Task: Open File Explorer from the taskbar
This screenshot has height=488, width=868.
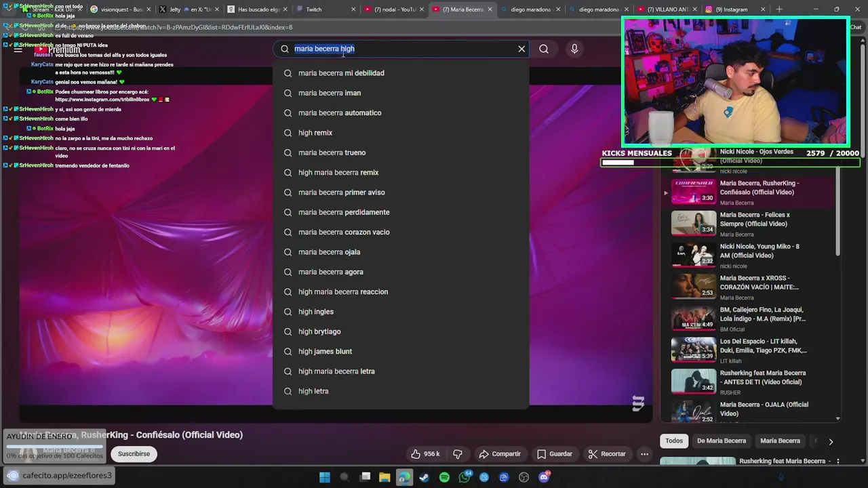Action: pyautogui.click(x=384, y=477)
